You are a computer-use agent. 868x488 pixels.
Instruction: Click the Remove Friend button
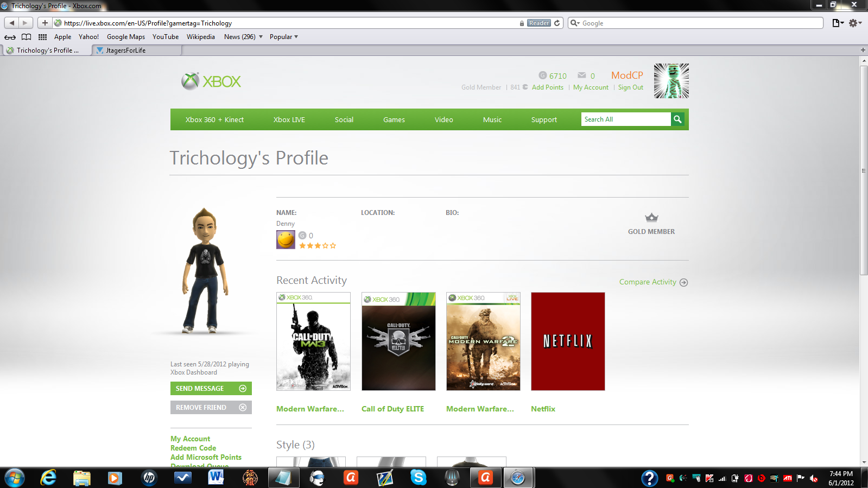coord(211,408)
